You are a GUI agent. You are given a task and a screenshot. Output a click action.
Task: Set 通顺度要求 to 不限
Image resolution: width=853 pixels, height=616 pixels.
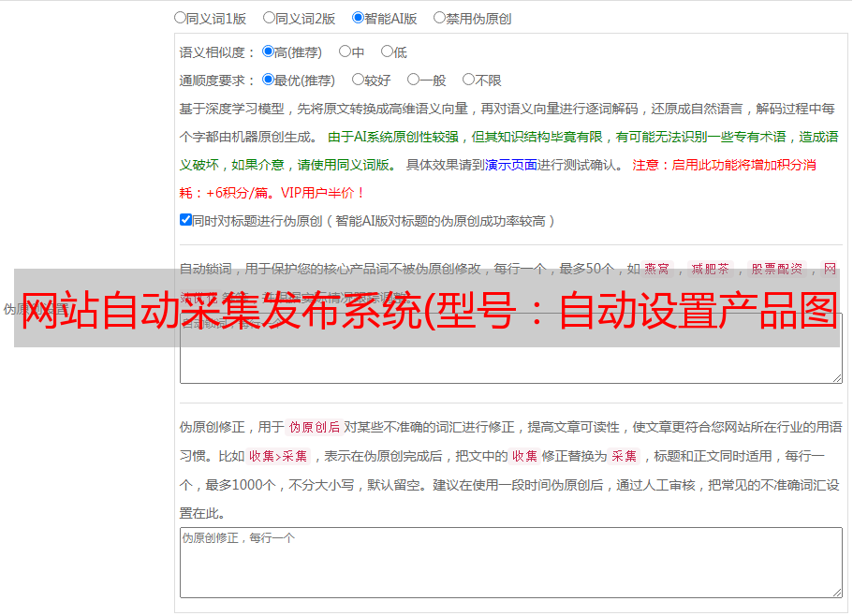[x=468, y=80]
